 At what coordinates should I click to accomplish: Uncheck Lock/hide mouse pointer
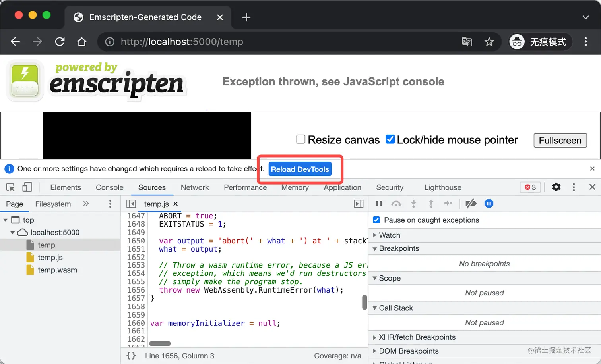[390, 139]
